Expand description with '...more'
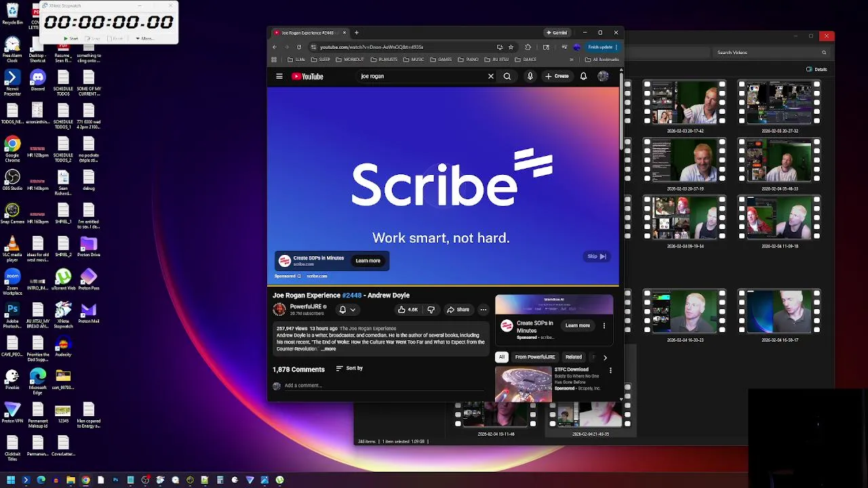Viewport: 868px width, 488px height. (x=329, y=349)
